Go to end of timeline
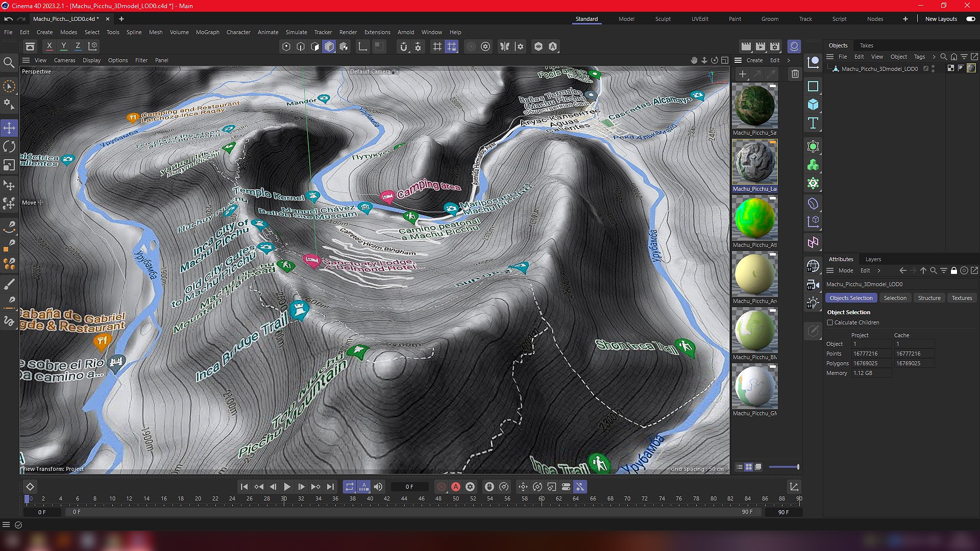The width and height of the screenshot is (980, 551). click(330, 487)
